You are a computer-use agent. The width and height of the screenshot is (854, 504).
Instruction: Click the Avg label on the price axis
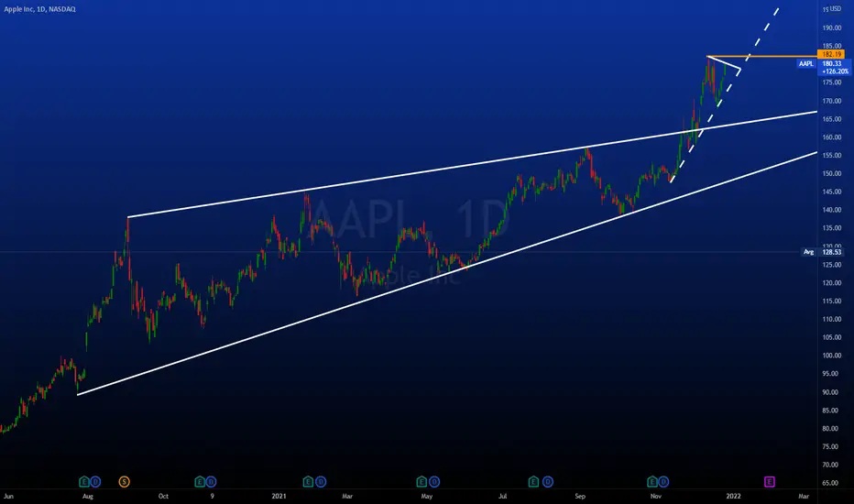tap(809, 252)
